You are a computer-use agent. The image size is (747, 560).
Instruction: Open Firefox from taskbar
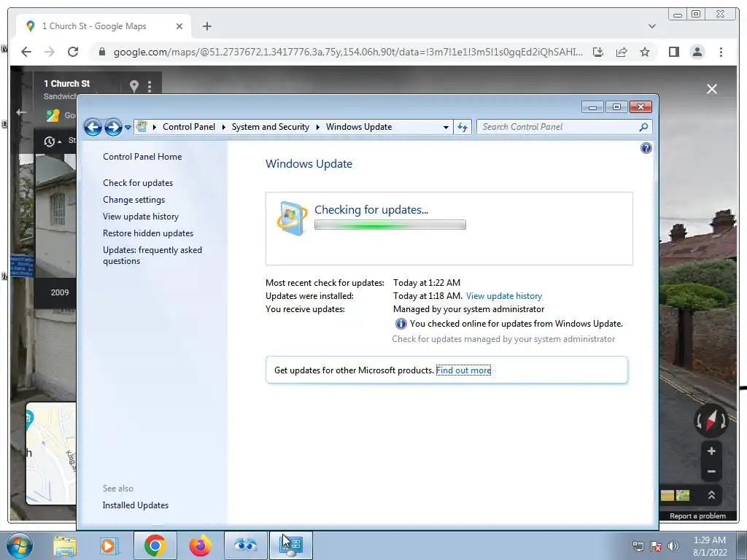[200, 545]
